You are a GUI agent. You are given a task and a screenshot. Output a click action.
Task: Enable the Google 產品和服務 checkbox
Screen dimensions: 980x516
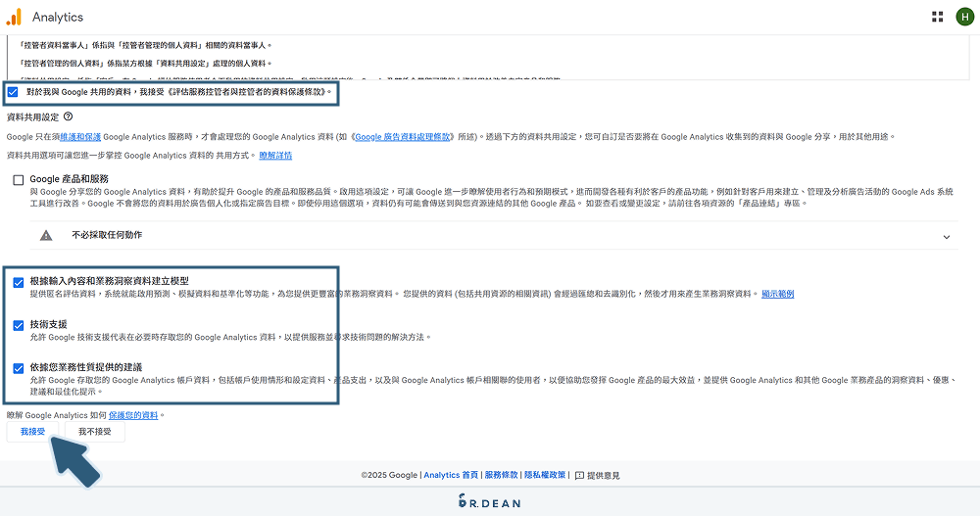[x=18, y=180]
